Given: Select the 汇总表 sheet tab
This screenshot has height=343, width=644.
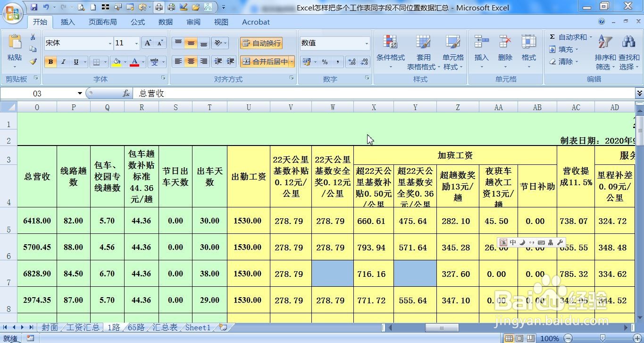Looking at the screenshot, I should point(164,327).
